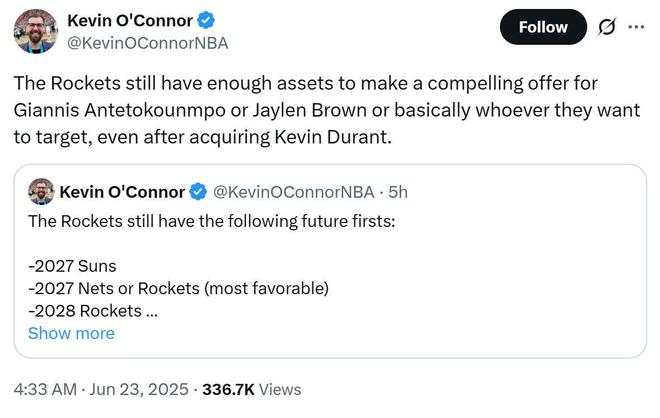This screenshot has width=660, height=418.
Task: Click the small avatar in quoted tweet
Action: pos(41,191)
